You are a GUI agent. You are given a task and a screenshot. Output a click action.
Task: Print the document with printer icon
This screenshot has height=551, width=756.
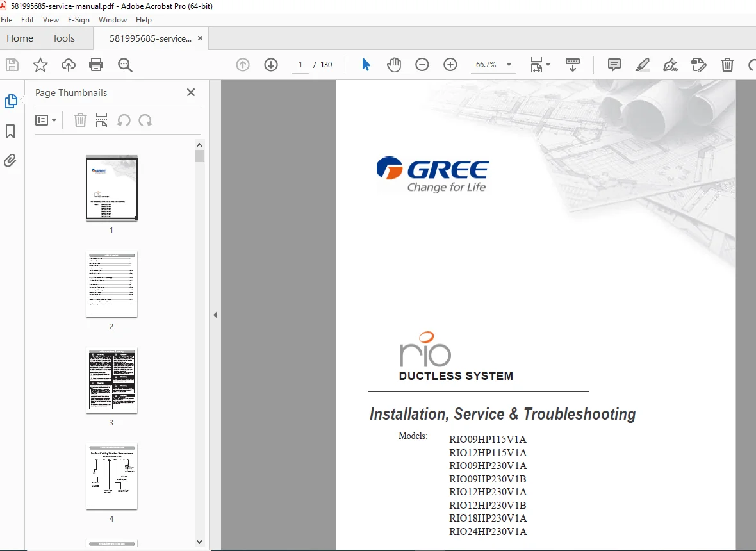(96, 65)
